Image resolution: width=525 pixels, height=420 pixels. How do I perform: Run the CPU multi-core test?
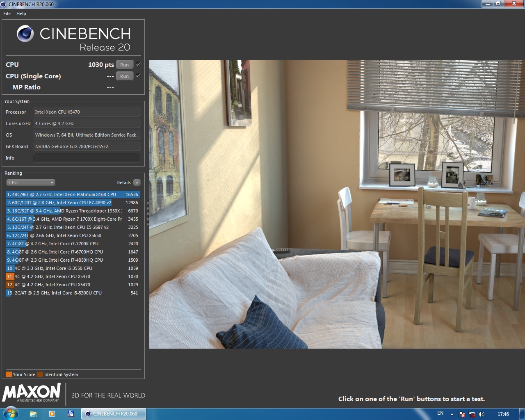coord(125,65)
